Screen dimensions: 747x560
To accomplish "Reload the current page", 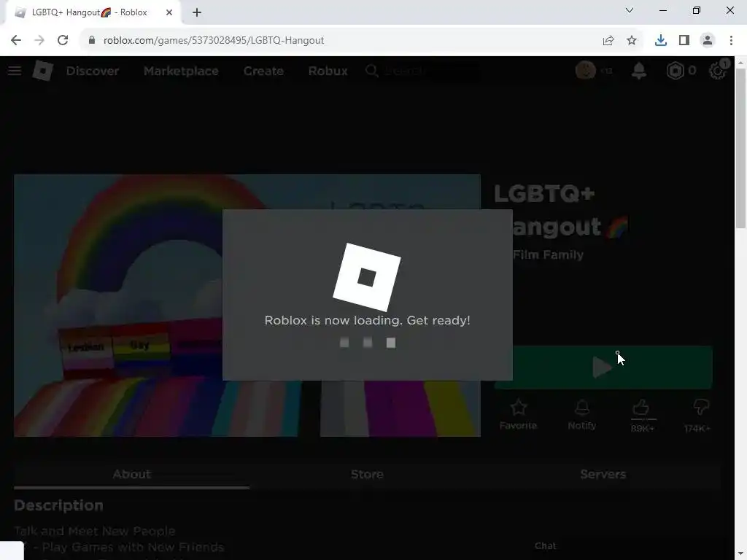I will 63,41.
